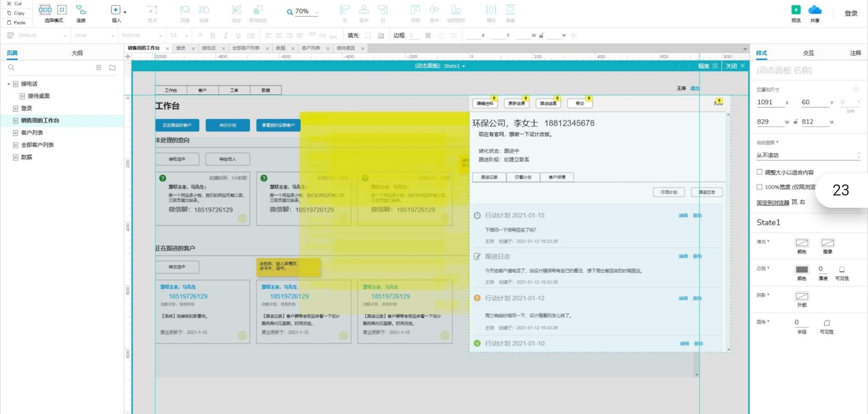868x414 pixels.
Task: Select the intersected selection mode icon
Action: pos(45,10)
